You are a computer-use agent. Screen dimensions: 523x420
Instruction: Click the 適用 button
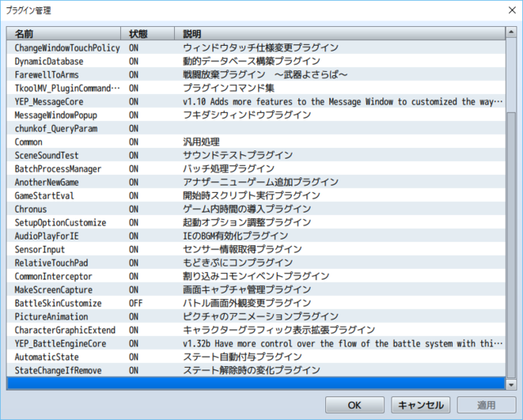(x=486, y=405)
